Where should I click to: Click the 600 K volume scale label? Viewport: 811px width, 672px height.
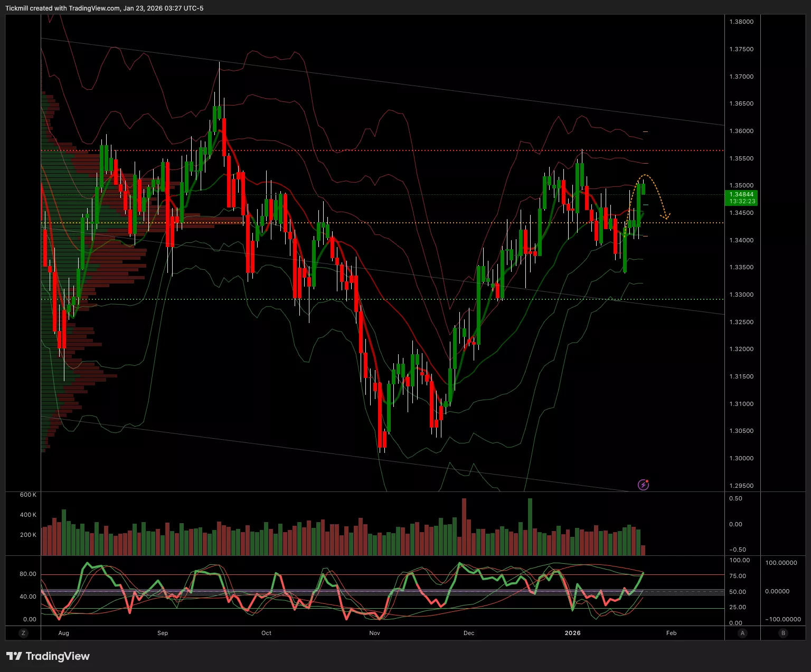pos(28,495)
